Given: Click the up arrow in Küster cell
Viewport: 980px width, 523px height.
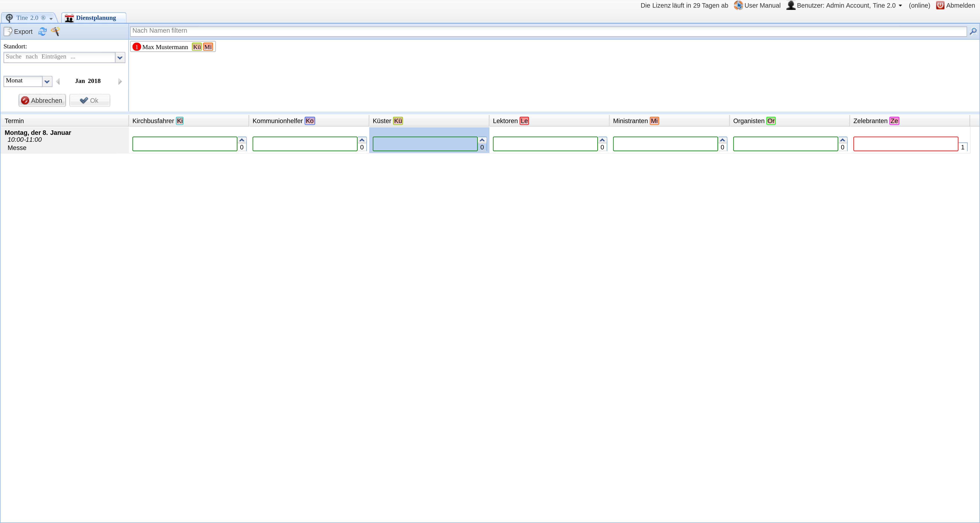Looking at the screenshot, I should tap(482, 140).
